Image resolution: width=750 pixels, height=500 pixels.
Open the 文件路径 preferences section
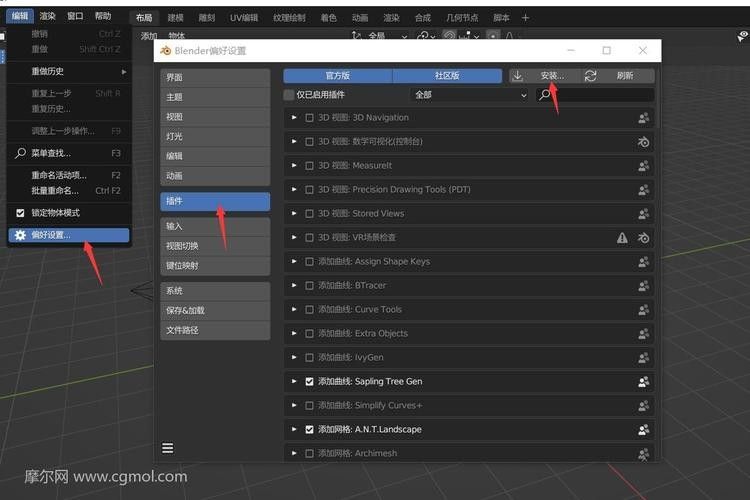215,330
